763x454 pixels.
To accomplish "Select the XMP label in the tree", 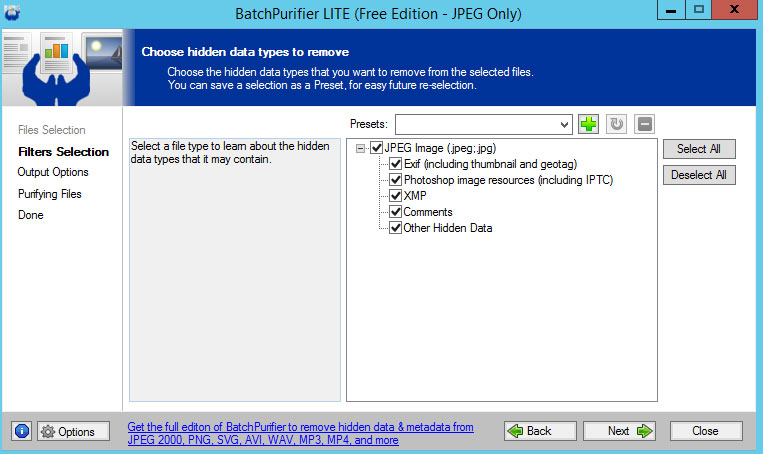I will [415, 196].
